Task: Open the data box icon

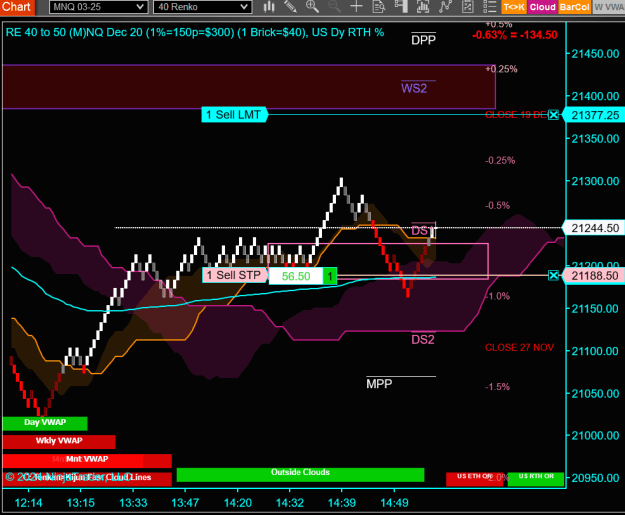Action: click(x=378, y=6)
